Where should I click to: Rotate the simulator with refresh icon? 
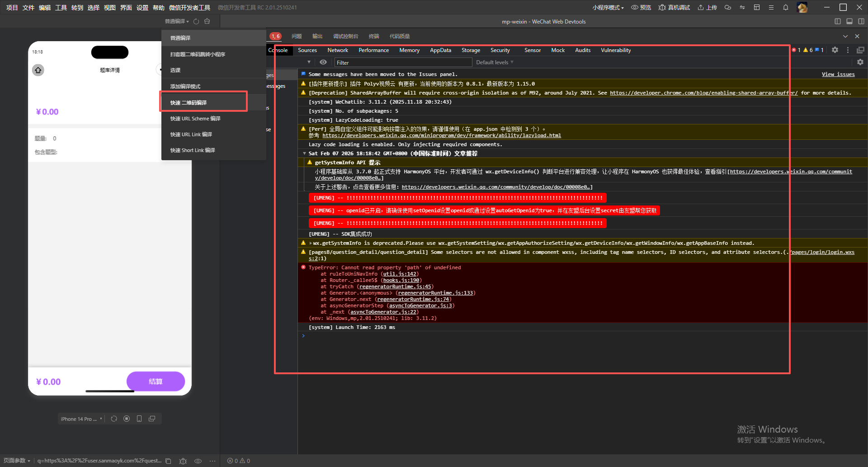pos(114,419)
